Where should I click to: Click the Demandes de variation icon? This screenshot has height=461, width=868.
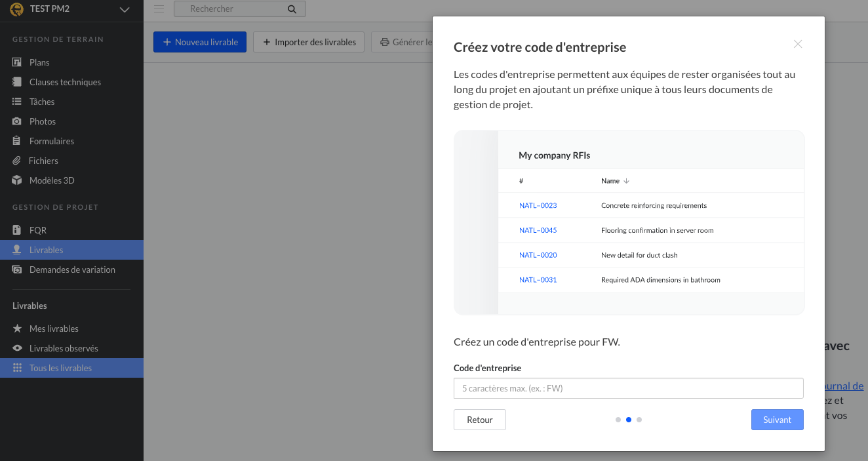17,270
